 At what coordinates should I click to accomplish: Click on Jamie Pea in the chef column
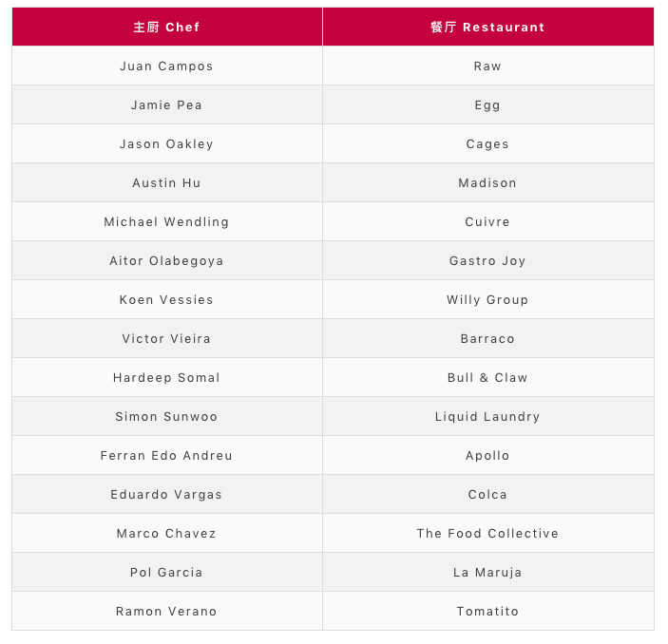pyautogui.click(x=166, y=104)
